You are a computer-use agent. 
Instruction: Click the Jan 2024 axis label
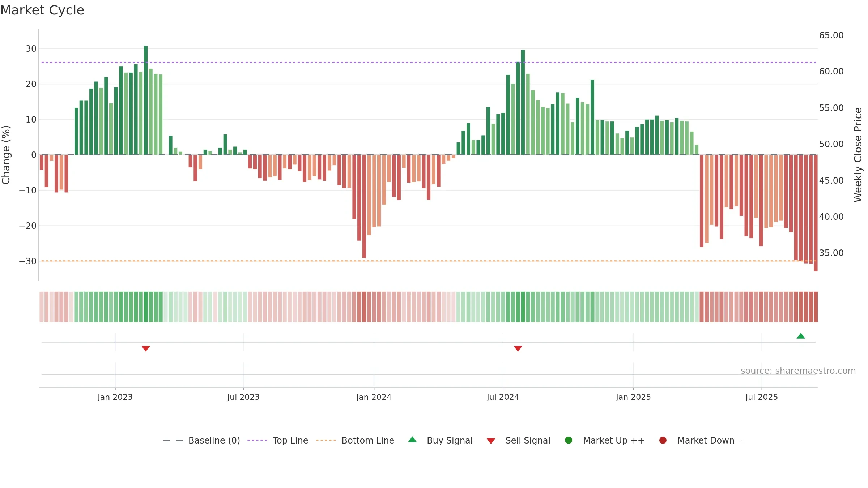point(374,397)
